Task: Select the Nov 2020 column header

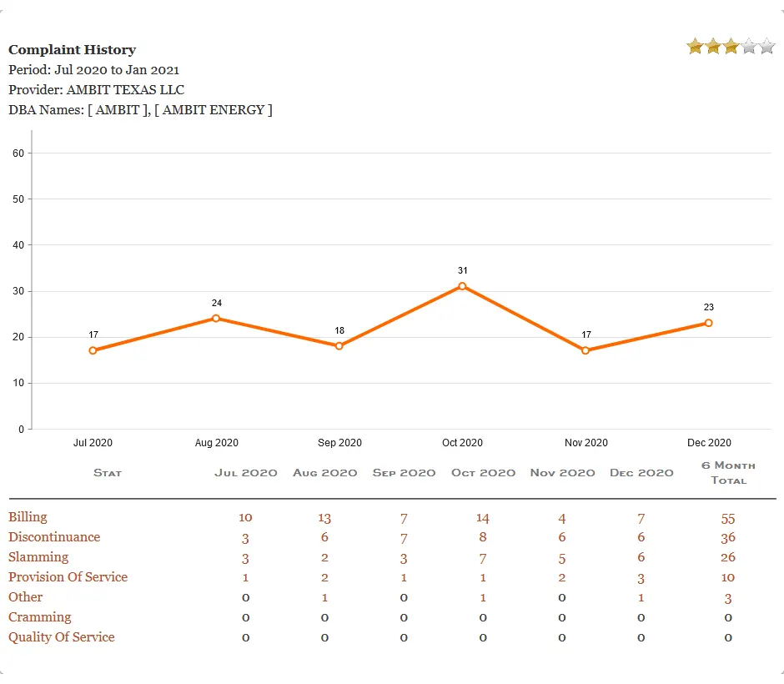Action: click(x=562, y=472)
